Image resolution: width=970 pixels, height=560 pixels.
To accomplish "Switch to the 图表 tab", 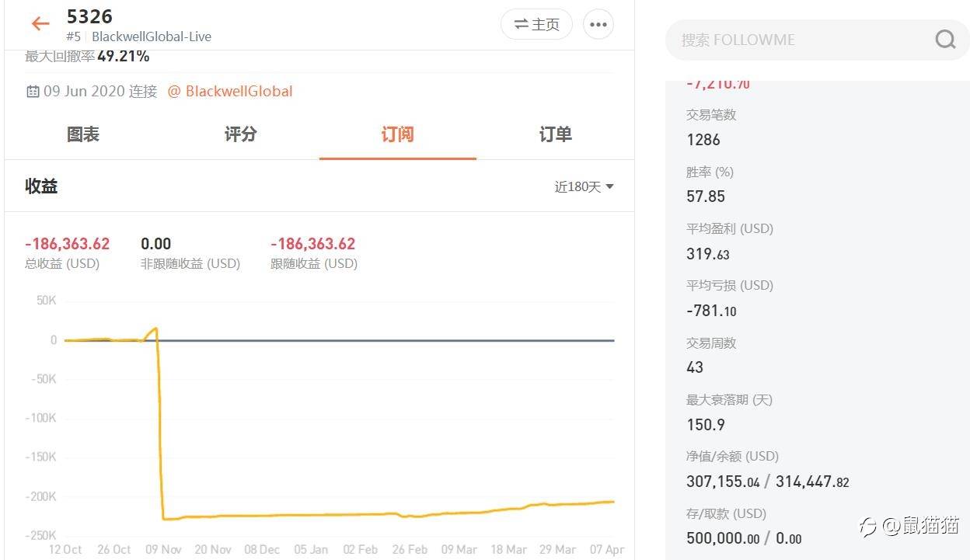I will pos(83,134).
